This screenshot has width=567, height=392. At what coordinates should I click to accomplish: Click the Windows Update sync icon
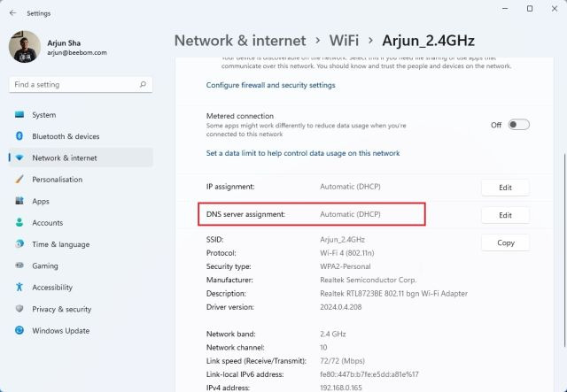(19, 330)
